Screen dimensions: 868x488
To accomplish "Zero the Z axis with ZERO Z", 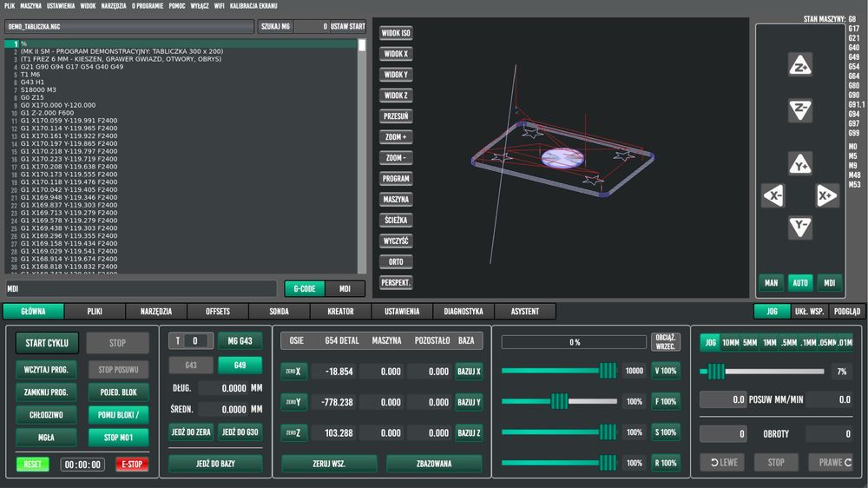I will (x=293, y=432).
